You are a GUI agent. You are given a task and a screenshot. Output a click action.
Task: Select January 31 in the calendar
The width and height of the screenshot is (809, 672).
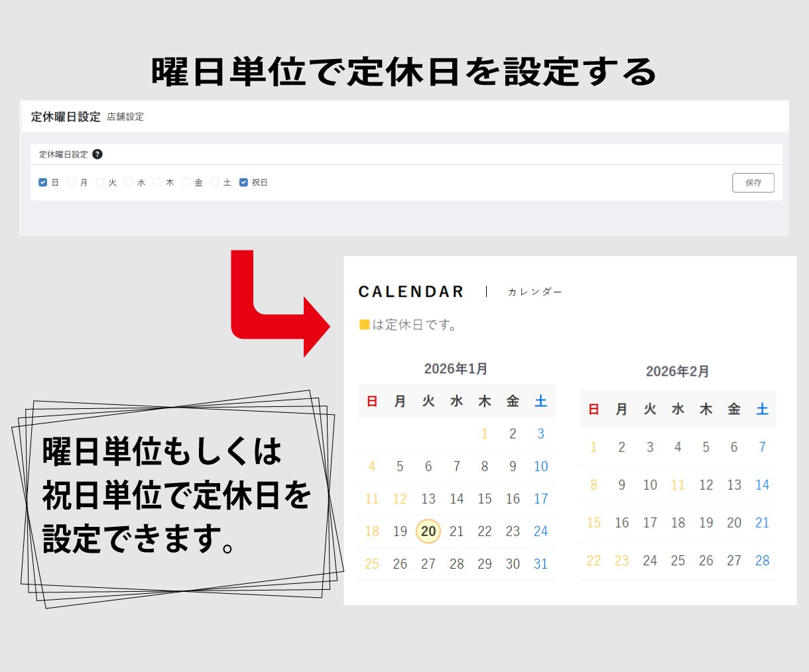point(541,564)
